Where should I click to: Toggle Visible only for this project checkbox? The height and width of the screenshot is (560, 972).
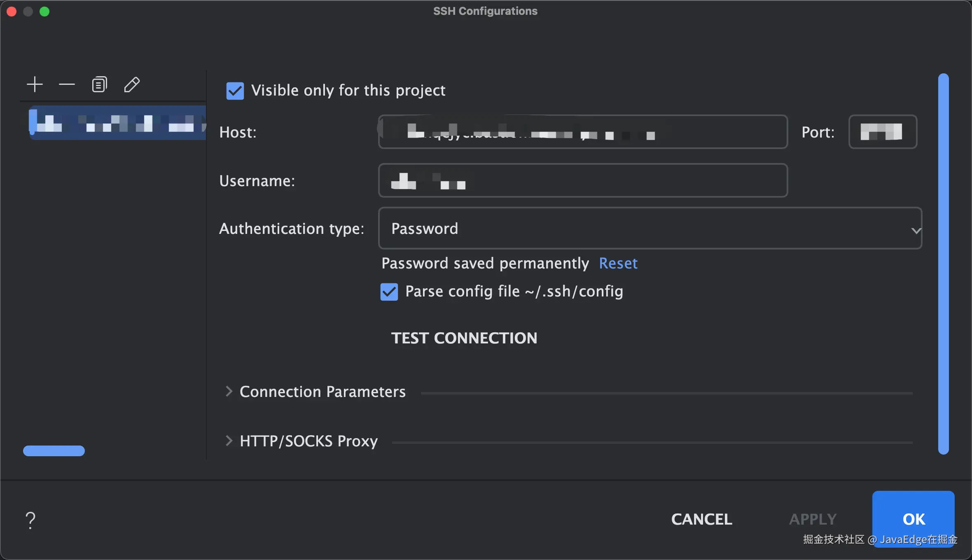point(235,91)
